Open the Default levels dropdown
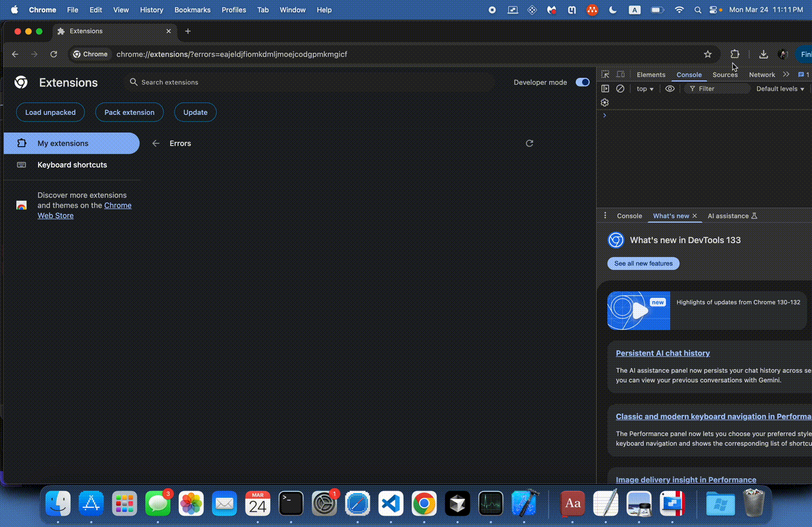The height and width of the screenshot is (527, 812). coord(780,89)
